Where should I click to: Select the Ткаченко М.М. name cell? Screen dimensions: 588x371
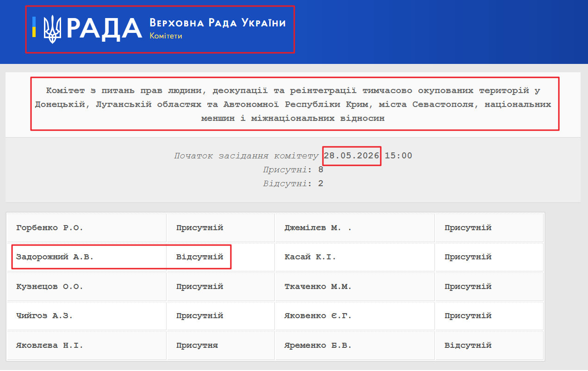(355, 286)
